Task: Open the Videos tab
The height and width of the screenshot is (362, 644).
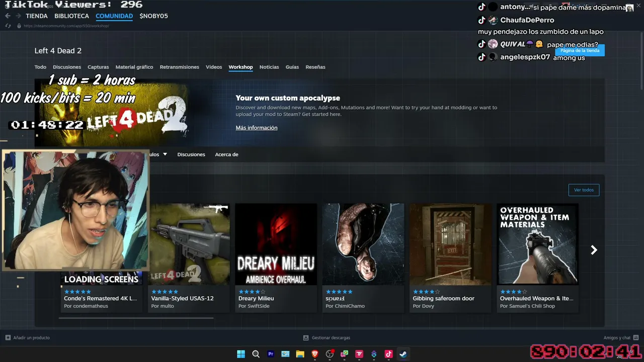Action: click(214, 67)
